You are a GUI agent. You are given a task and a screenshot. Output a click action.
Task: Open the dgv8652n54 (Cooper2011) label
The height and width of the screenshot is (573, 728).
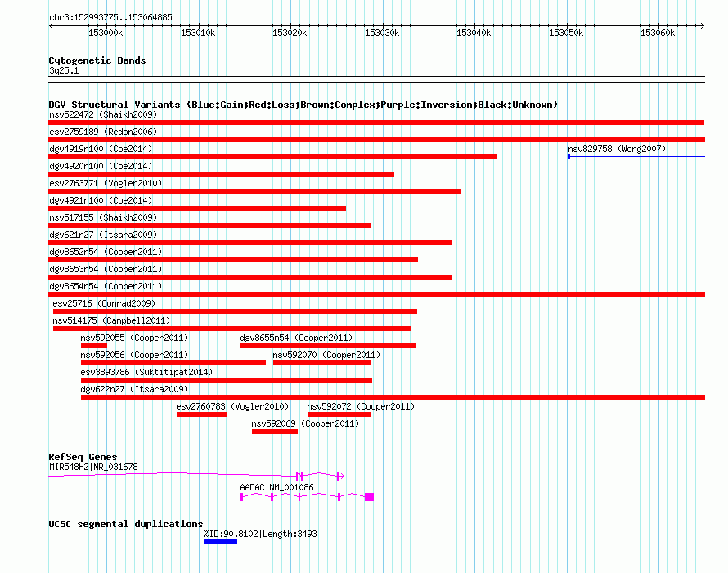(x=106, y=252)
